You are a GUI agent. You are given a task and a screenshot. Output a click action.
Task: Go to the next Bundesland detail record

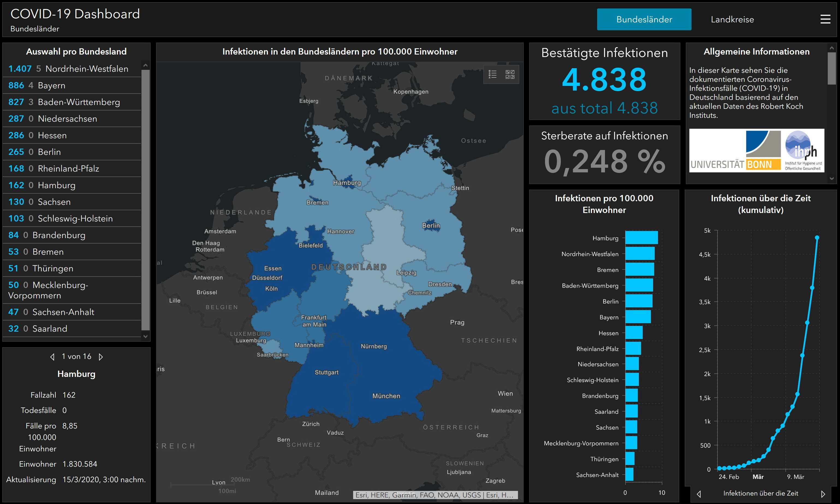coord(101,357)
